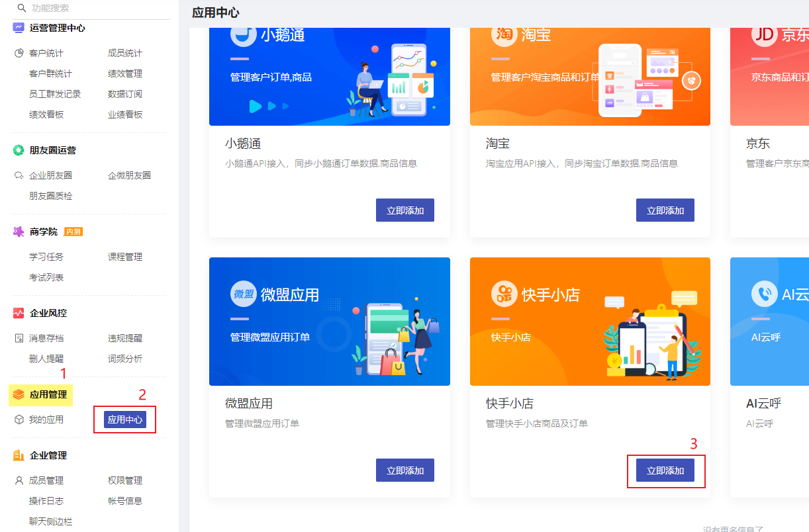Click the 内测 badge beside 商学院
The image size is (809, 532).
coord(73,232)
